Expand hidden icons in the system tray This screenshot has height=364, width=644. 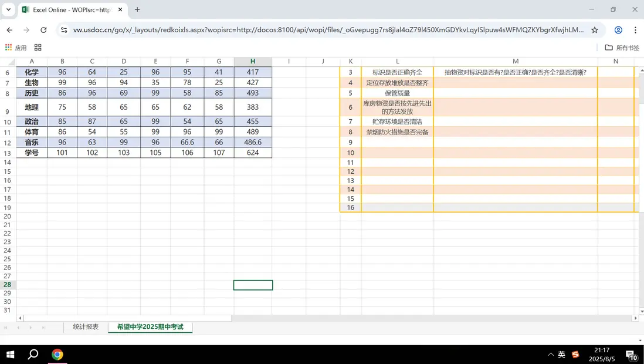(x=550, y=355)
